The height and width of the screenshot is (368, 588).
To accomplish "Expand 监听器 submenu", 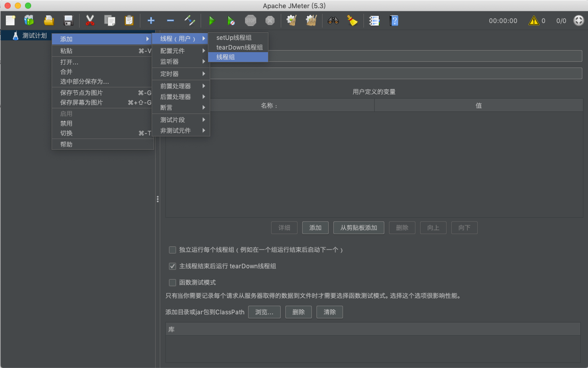I will (181, 61).
